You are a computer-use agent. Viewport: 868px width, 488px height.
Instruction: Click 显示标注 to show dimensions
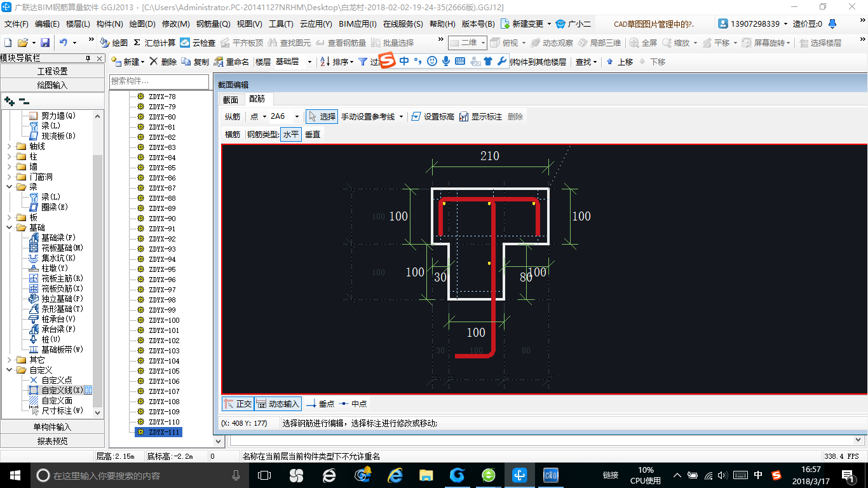[480, 116]
